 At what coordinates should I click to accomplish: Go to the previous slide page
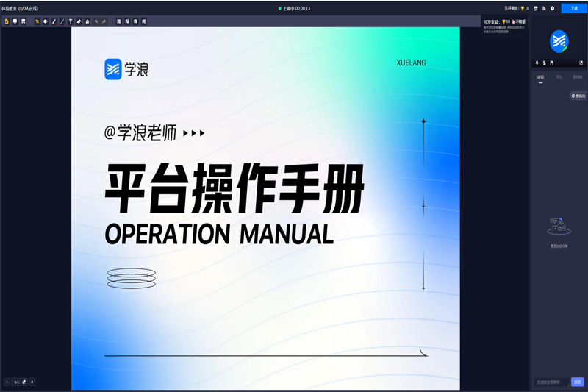[x=7, y=382]
